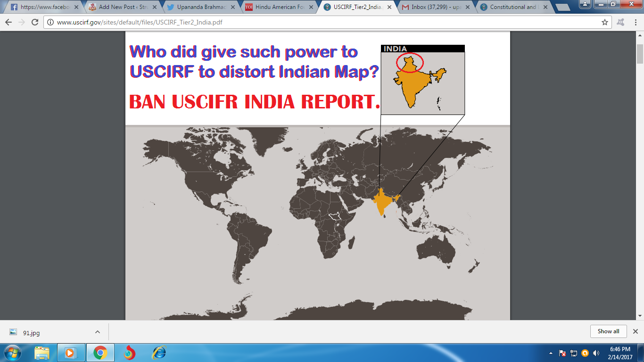The image size is (644, 362).
Task: Open the Chrome three-dot menu
Action: (x=635, y=22)
